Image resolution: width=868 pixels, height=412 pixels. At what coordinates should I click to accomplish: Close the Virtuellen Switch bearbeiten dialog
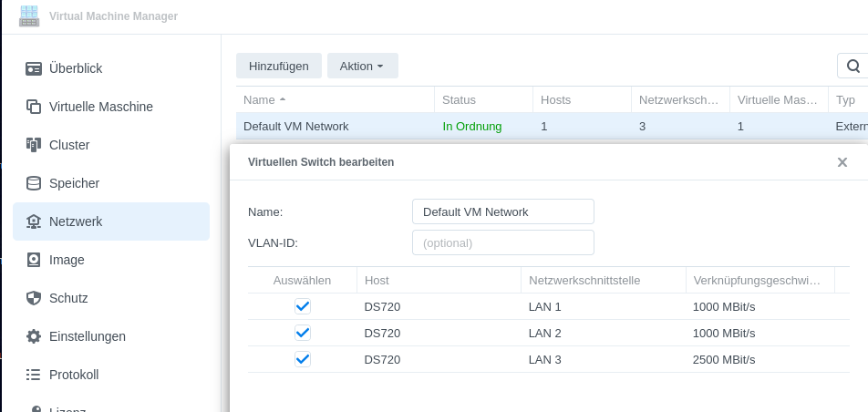pos(842,162)
